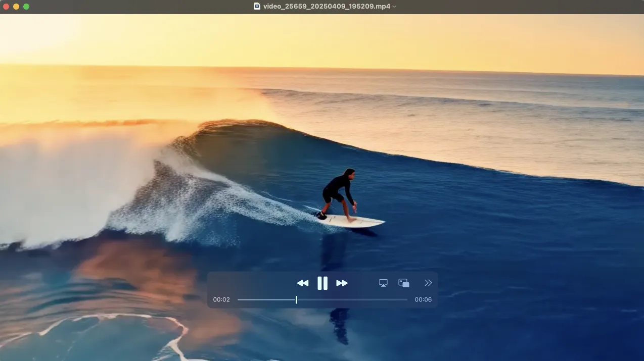Image resolution: width=644 pixels, height=361 pixels.
Task: Click an empty area of the playback controller panel
Action: click(x=253, y=283)
